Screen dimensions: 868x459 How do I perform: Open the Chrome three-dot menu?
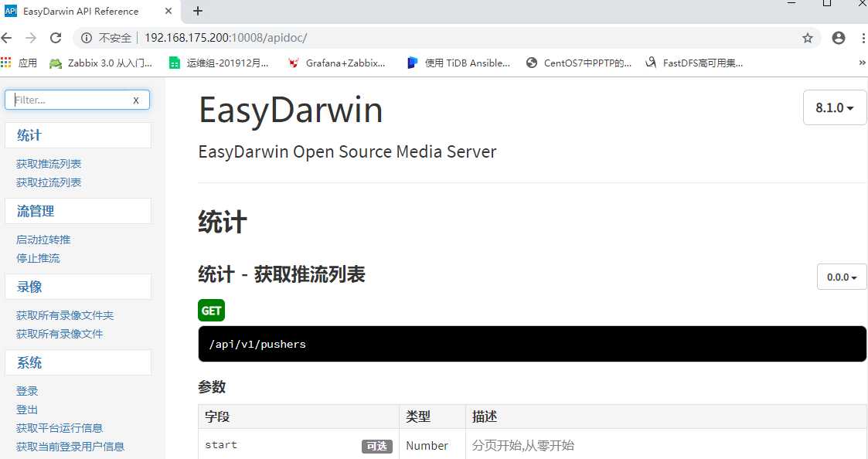click(863, 38)
